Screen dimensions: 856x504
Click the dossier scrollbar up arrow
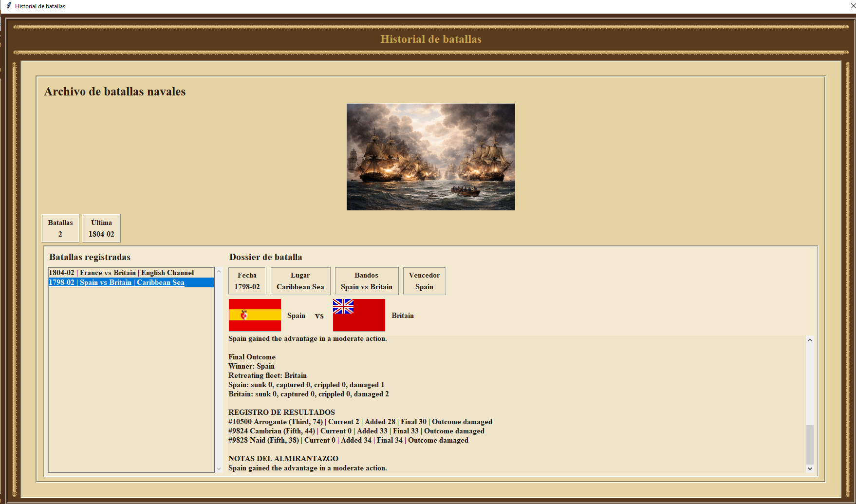pyautogui.click(x=810, y=340)
